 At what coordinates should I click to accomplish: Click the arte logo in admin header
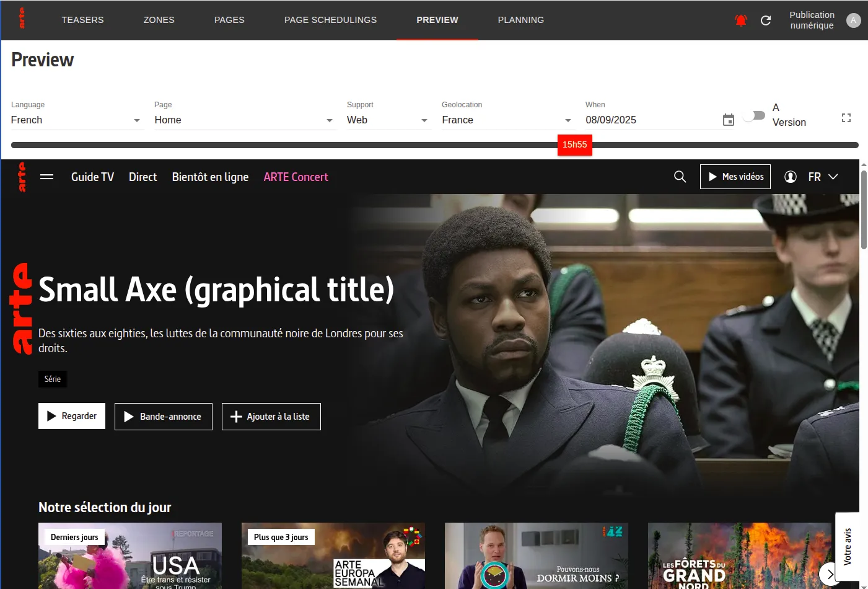pyautogui.click(x=22, y=18)
